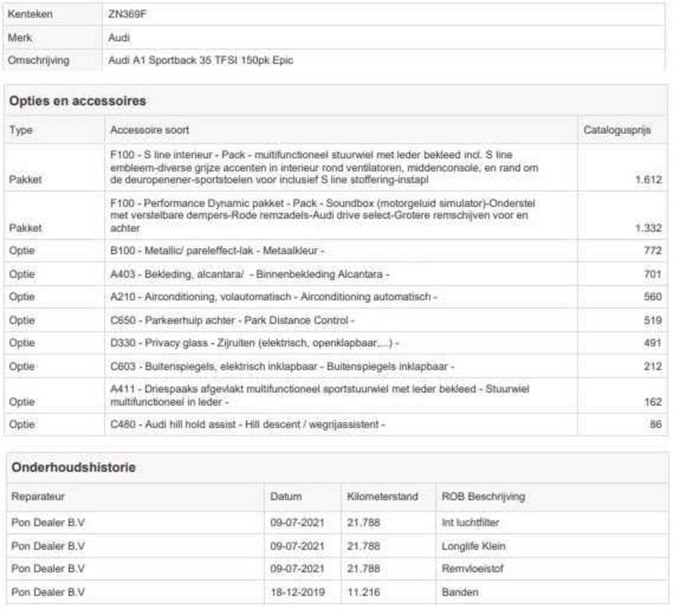
Task: Click the 18-12-2019 date for Banden
Action: [298, 593]
